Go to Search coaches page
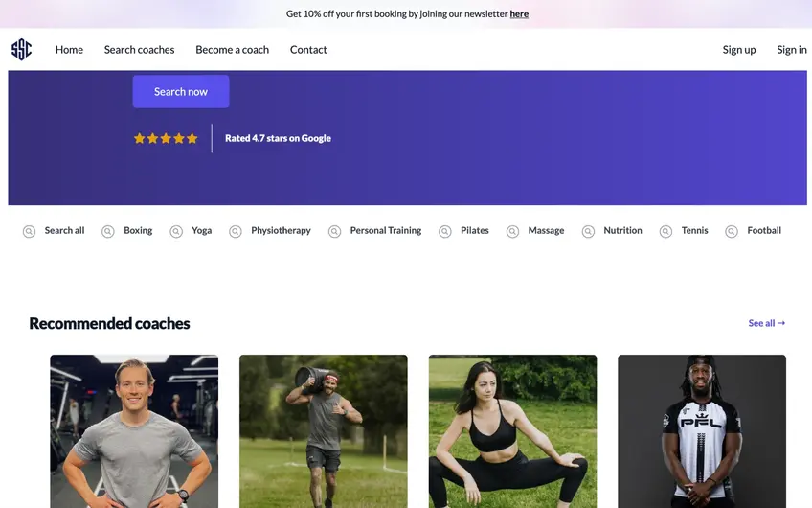The width and height of the screenshot is (812, 508). (139, 49)
